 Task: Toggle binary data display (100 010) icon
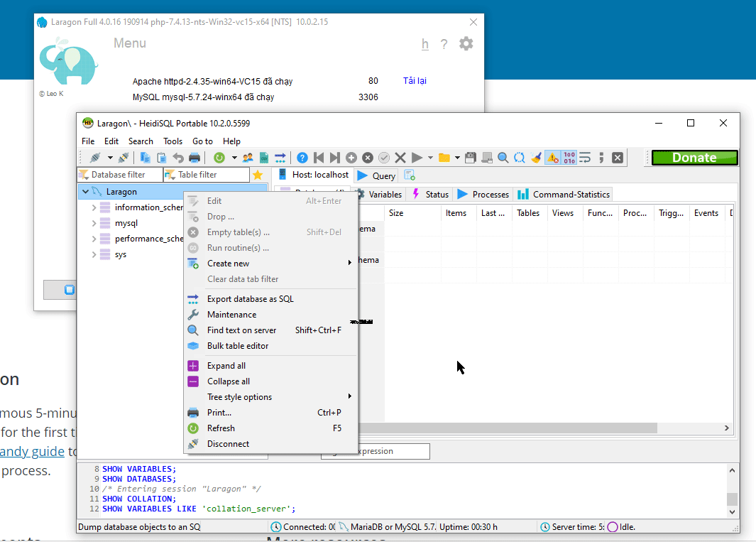[x=569, y=157]
